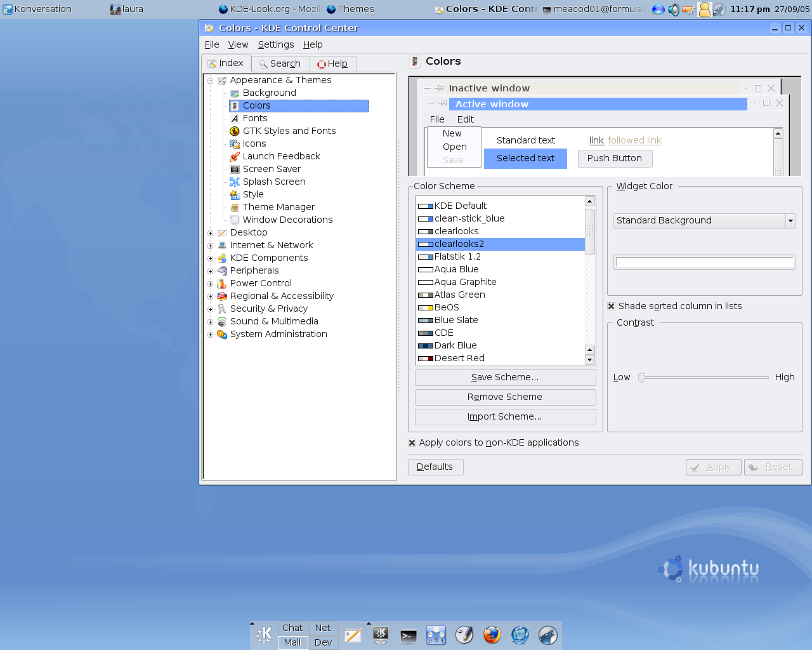Collapse the Appearance & Themes tree node
Image resolution: width=812 pixels, height=650 pixels.
tap(211, 81)
